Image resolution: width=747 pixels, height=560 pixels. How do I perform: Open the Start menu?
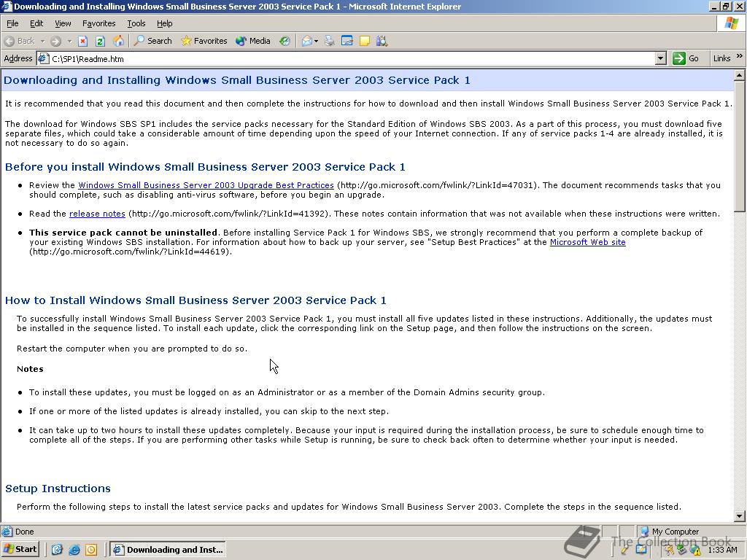coord(20,550)
